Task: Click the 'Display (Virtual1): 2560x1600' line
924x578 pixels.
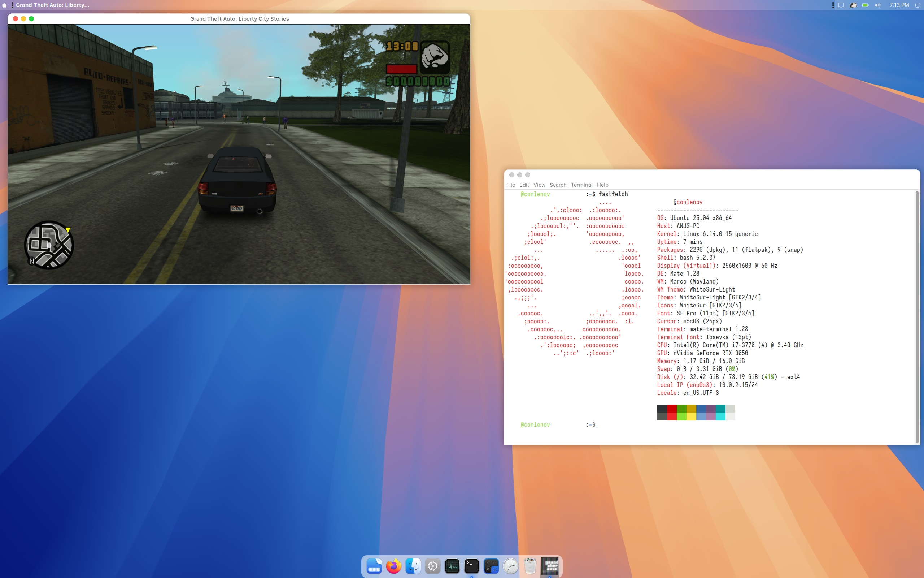Action: tap(717, 266)
